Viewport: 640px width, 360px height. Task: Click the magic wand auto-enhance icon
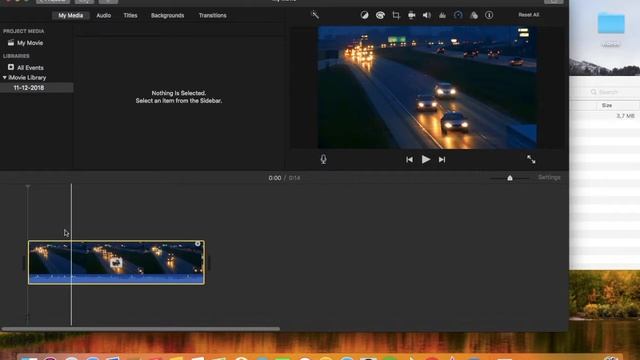[315, 15]
